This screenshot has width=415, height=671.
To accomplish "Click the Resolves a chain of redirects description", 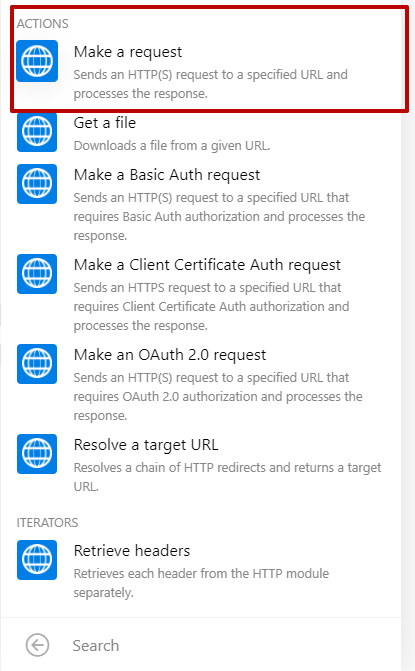I will click(x=227, y=477).
